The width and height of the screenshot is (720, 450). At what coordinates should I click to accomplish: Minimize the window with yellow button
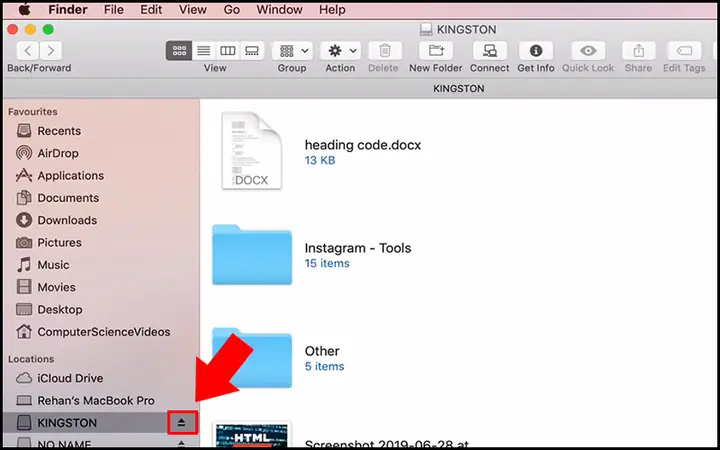click(x=30, y=30)
